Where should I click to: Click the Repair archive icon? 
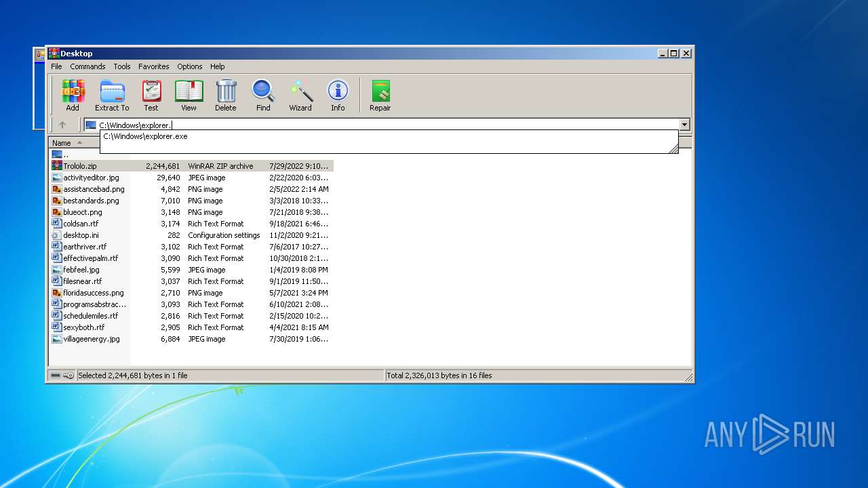[380, 96]
